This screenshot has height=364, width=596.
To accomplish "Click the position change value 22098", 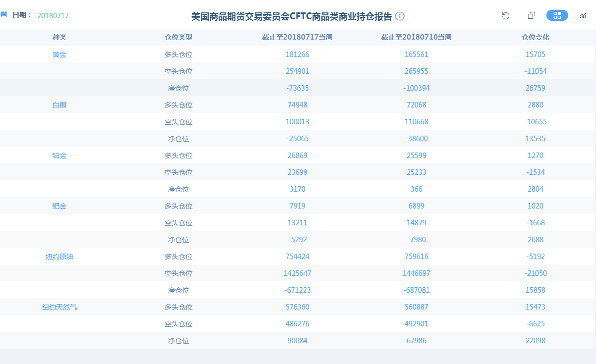I will tap(536, 341).
